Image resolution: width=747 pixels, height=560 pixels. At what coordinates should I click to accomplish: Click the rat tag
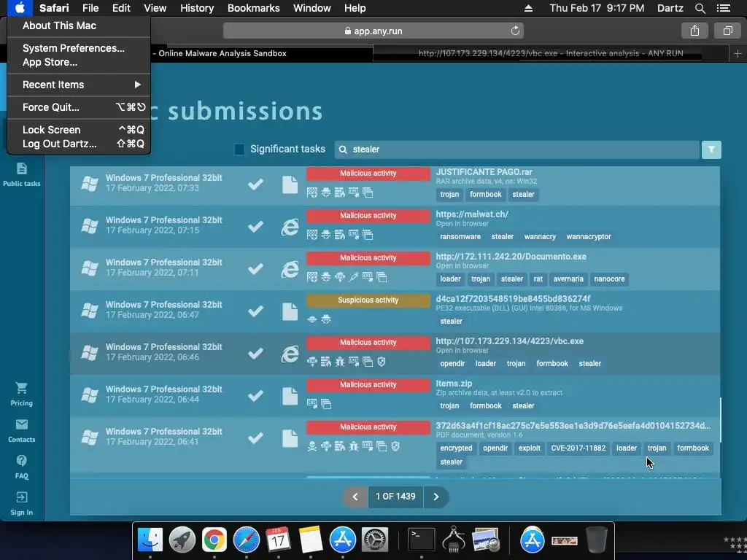click(538, 279)
